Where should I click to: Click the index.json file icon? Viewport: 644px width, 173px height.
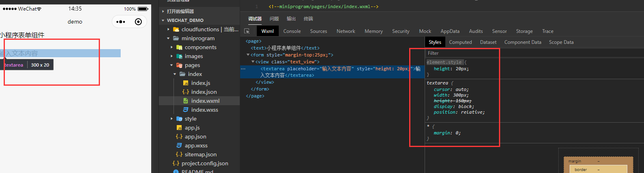186,92
